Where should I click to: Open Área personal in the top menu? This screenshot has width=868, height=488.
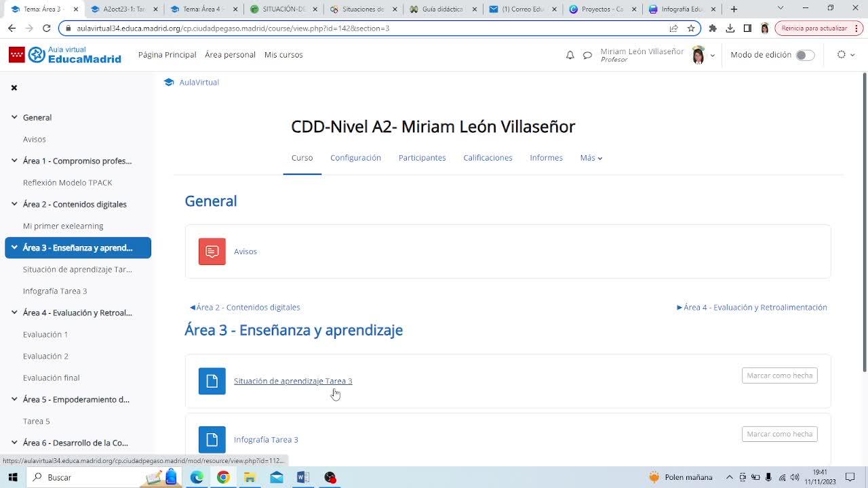[x=230, y=55]
